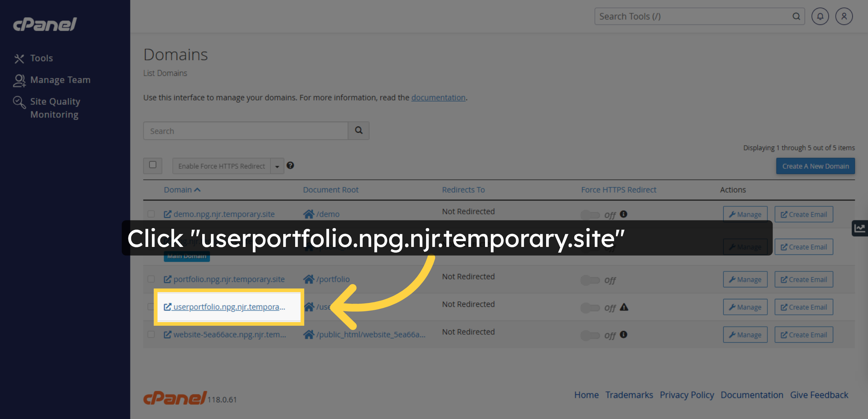
Task: Click the cPanel logo in the sidebar
Action: (44, 24)
